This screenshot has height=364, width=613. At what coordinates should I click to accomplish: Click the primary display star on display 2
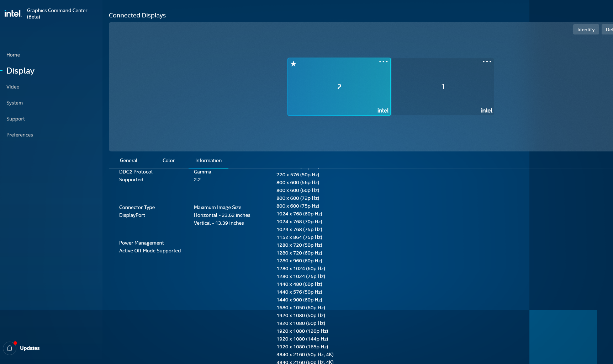pyautogui.click(x=294, y=64)
